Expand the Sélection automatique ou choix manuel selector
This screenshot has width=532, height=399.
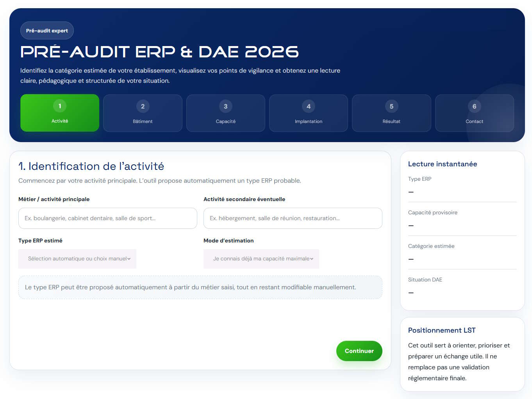coord(77,259)
